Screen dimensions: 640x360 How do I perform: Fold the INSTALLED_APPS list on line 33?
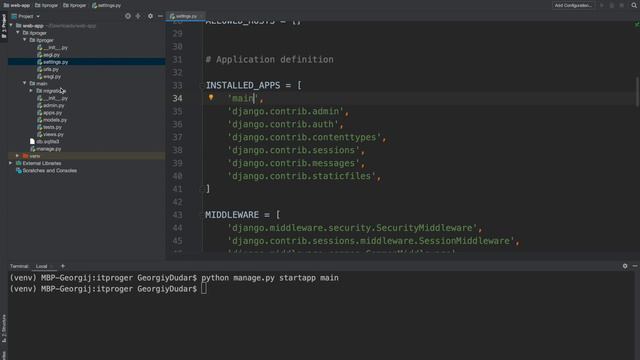coord(202,85)
